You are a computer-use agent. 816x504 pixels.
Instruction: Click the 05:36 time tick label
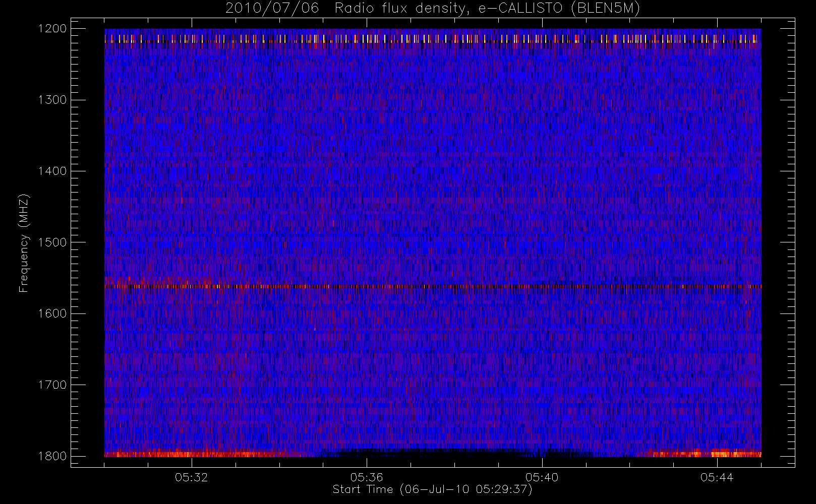point(367,477)
